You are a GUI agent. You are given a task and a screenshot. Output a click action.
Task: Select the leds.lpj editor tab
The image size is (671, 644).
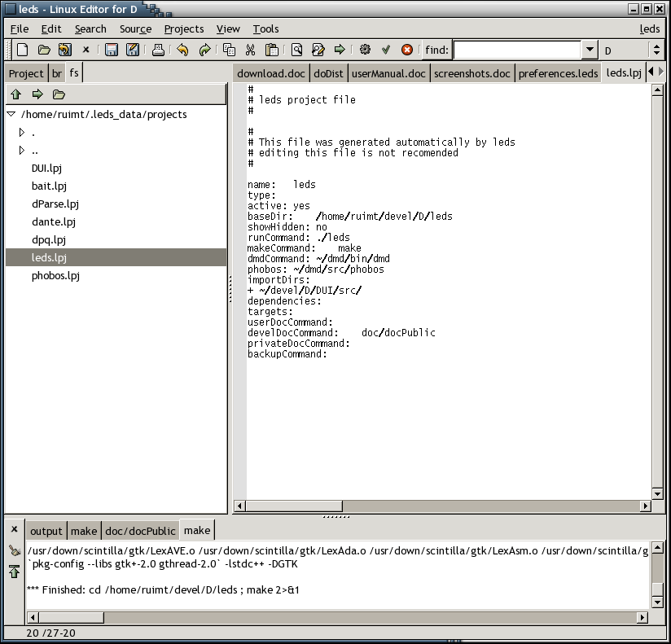(x=624, y=72)
